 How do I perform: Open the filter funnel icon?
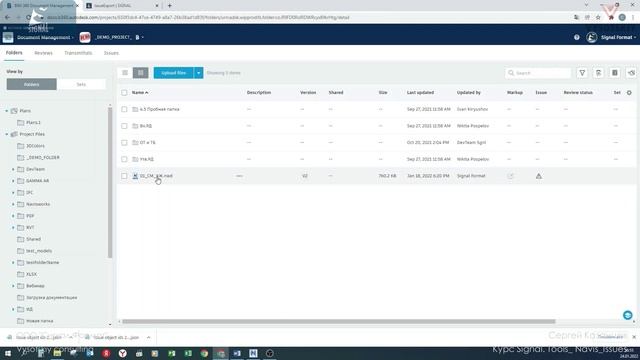pyautogui.click(x=582, y=73)
